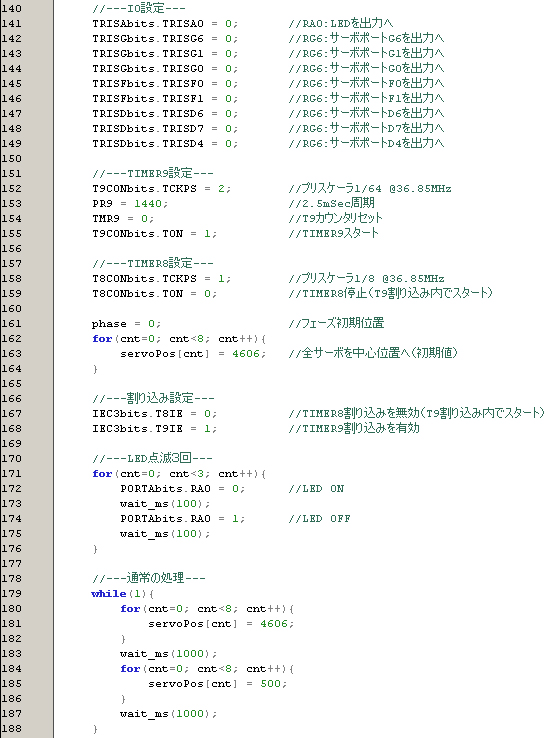552x738 pixels.
Task: Click the T9CONbits.TON = 1 statement
Action: click(154, 233)
